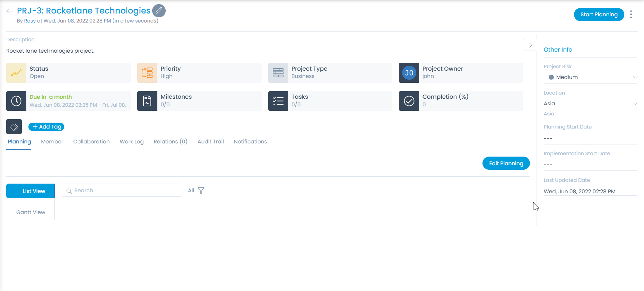Image resolution: width=644 pixels, height=291 pixels.
Task: Click the All filter label
Action: (191, 191)
